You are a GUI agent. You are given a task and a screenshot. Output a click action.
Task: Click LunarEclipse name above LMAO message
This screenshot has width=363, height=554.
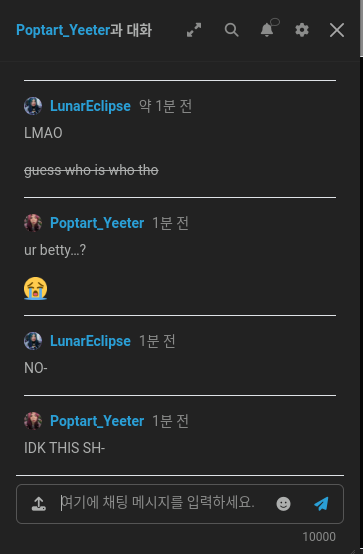click(90, 106)
